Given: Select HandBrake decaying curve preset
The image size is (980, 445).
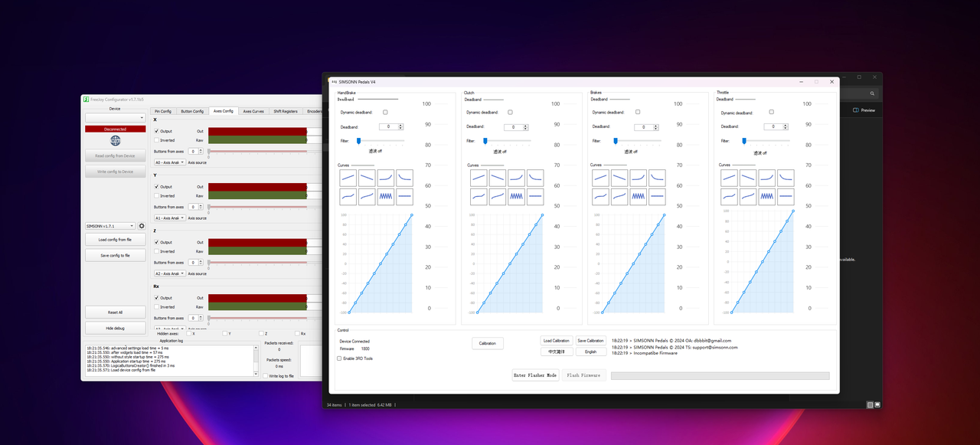Looking at the screenshot, I should click(x=404, y=178).
